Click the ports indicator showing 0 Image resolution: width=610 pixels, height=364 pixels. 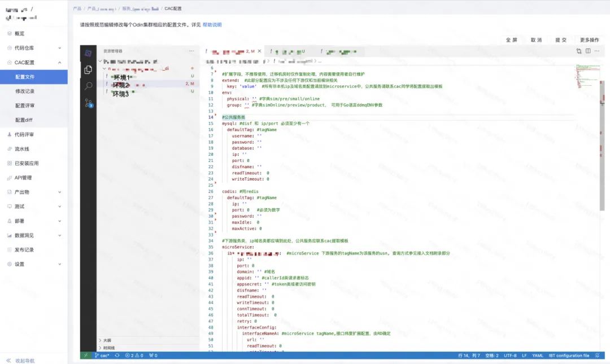[153, 356]
